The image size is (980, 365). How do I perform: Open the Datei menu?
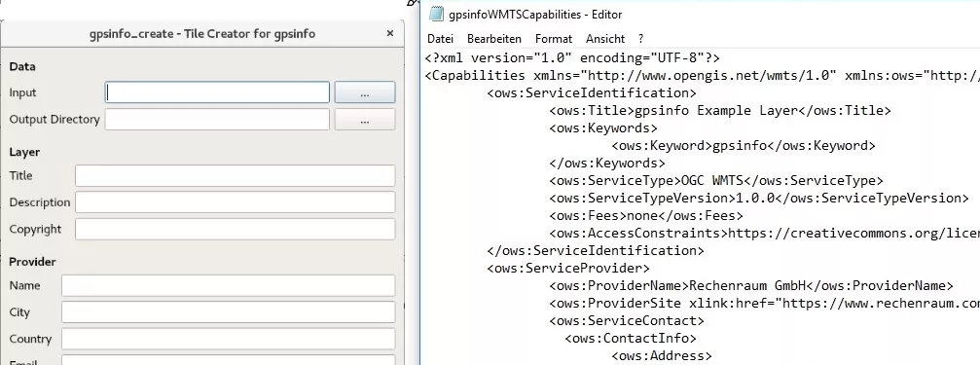[x=440, y=39]
